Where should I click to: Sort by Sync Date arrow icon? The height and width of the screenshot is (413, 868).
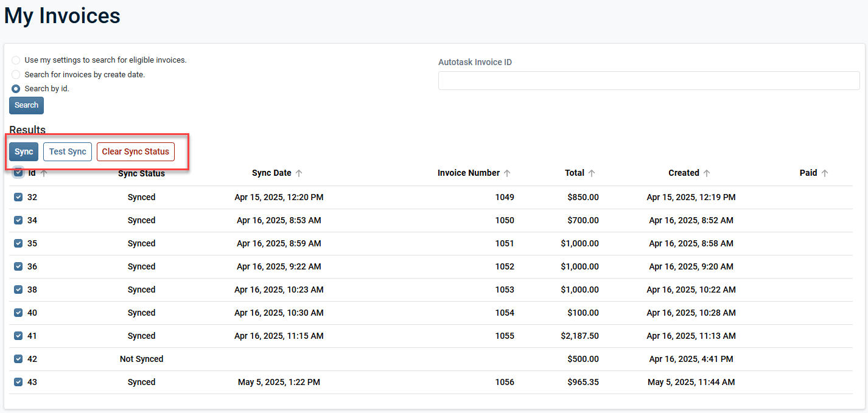pyautogui.click(x=299, y=173)
